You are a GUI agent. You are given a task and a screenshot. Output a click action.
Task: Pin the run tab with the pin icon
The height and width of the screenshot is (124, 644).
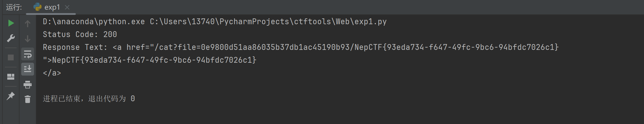(11, 96)
